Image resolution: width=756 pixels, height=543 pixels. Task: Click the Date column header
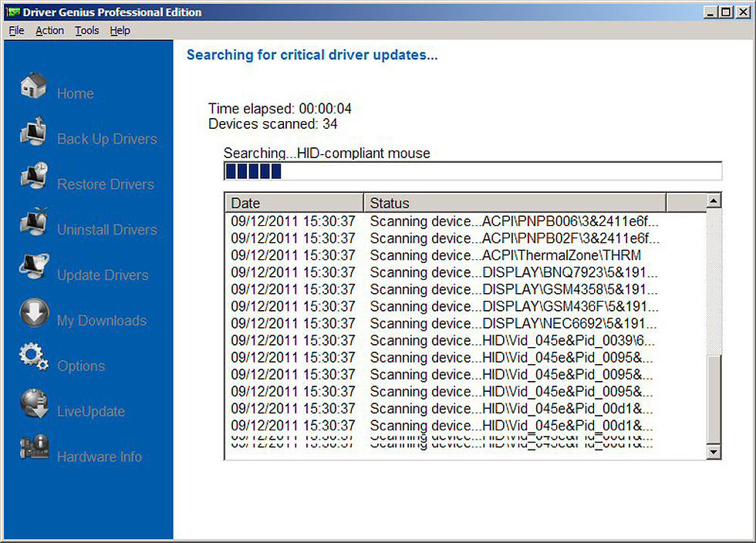coord(294,203)
